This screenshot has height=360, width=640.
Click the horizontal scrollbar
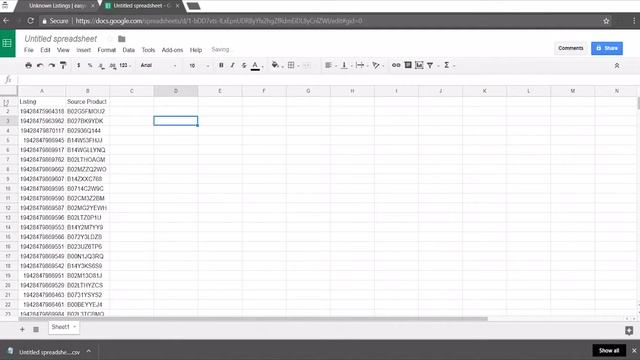point(253,319)
